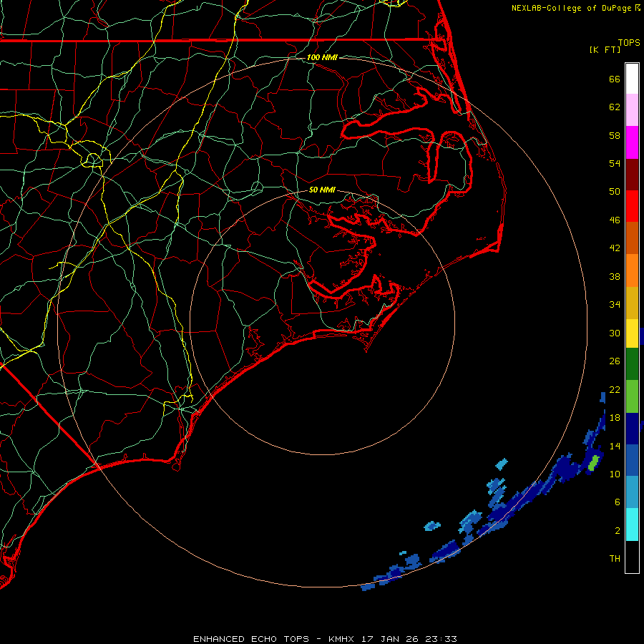Screen dimensions: 644x644
Task: Click the 38 value on the legend
Action: (615, 276)
